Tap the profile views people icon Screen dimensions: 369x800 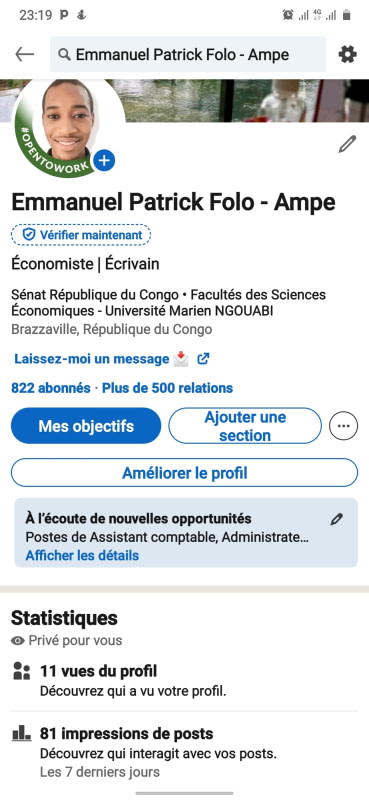21,671
